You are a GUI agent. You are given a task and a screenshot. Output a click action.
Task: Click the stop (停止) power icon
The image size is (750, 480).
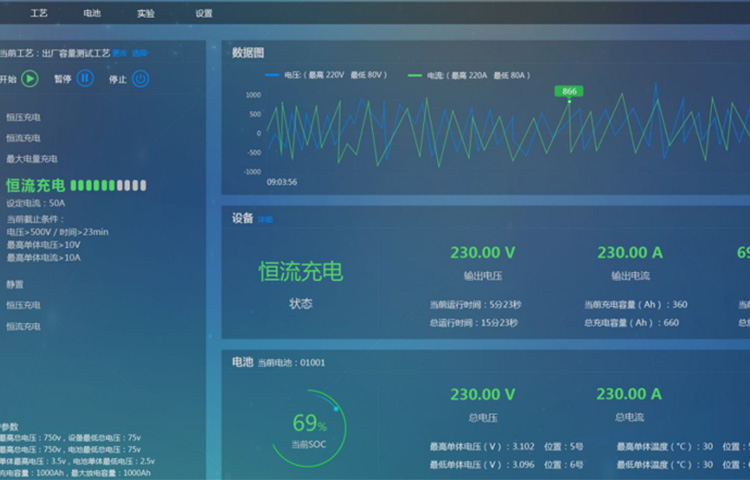(x=141, y=78)
